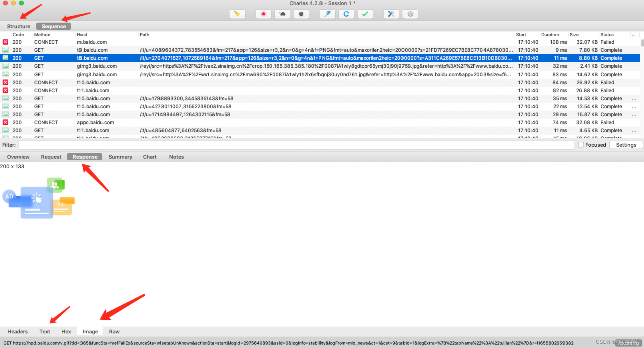Sort requests by the Duration column header
Viewport: 644px width, 348px height.
(x=550, y=35)
